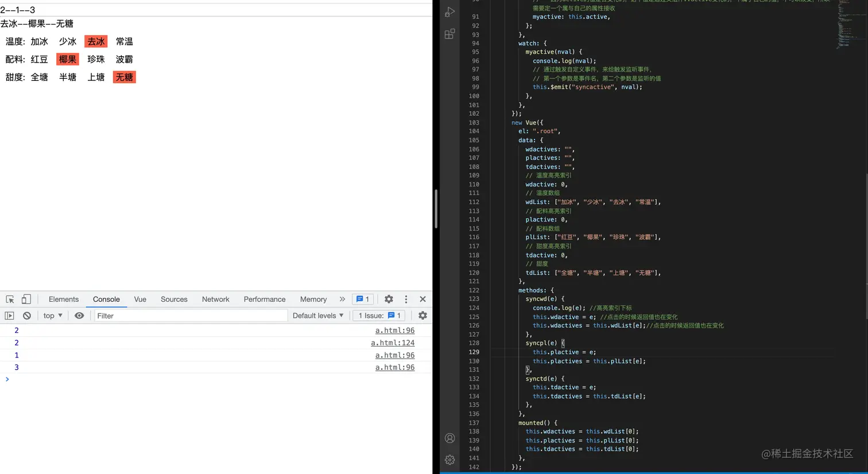Click the 'methods: {' line in the editor
This screenshot has height=474, width=868.
pyautogui.click(x=536, y=290)
